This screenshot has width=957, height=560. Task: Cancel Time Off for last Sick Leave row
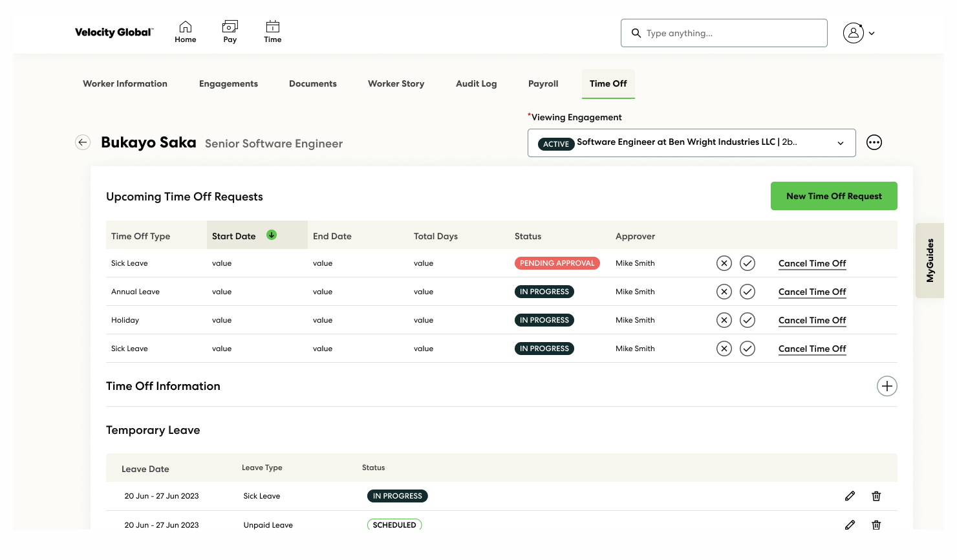pos(812,349)
